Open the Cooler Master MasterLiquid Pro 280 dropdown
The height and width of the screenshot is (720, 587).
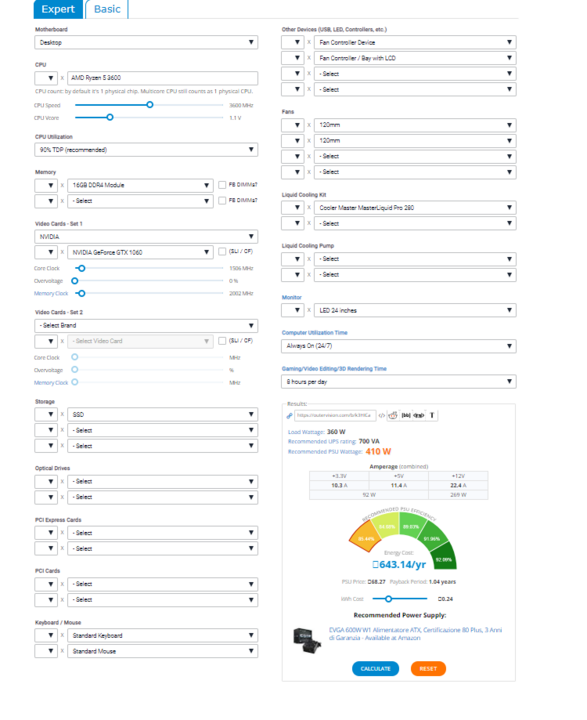[x=415, y=208]
